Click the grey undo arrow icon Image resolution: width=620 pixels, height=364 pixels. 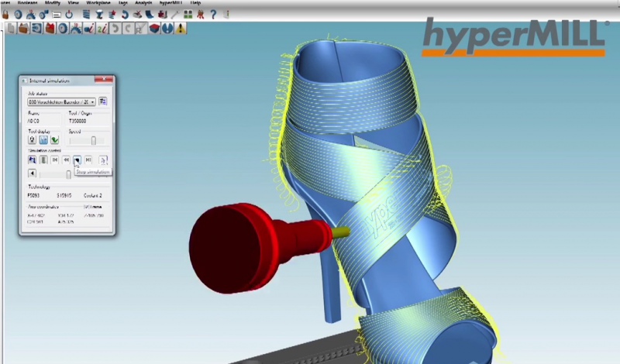click(115, 29)
